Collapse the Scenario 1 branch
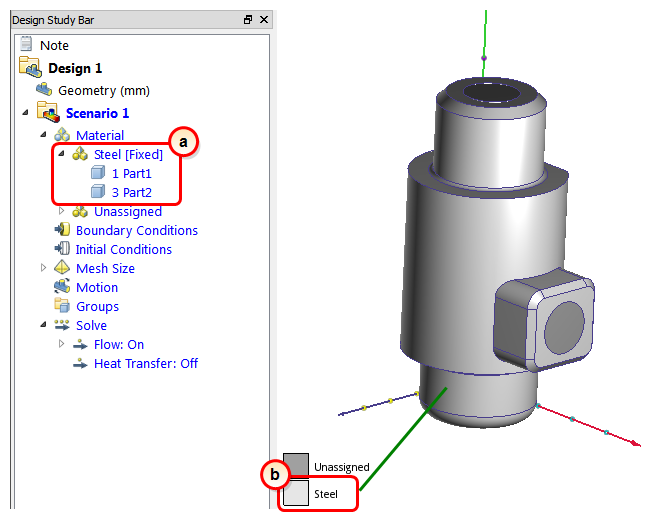This screenshot has height=520, width=668. coord(26,112)
